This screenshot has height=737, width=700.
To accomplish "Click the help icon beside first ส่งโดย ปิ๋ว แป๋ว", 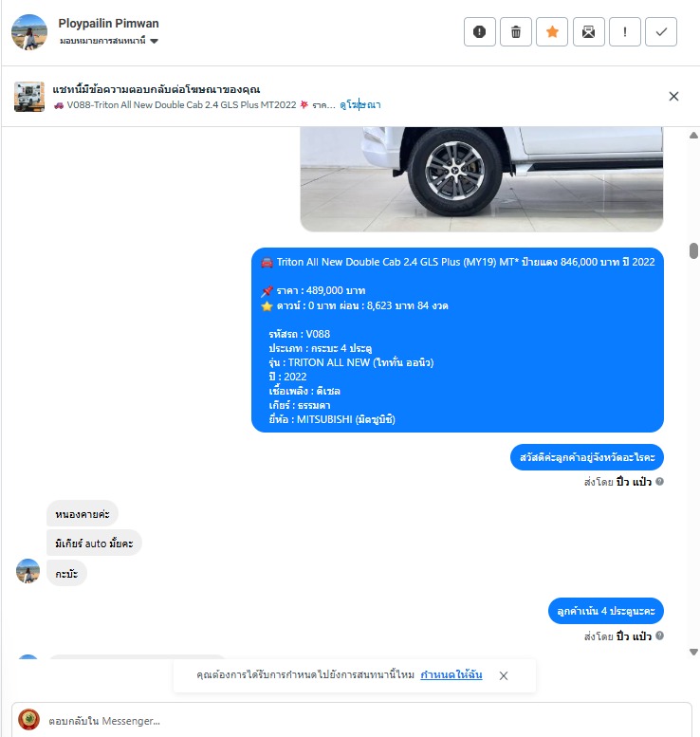I will click(x=659, y=481).
